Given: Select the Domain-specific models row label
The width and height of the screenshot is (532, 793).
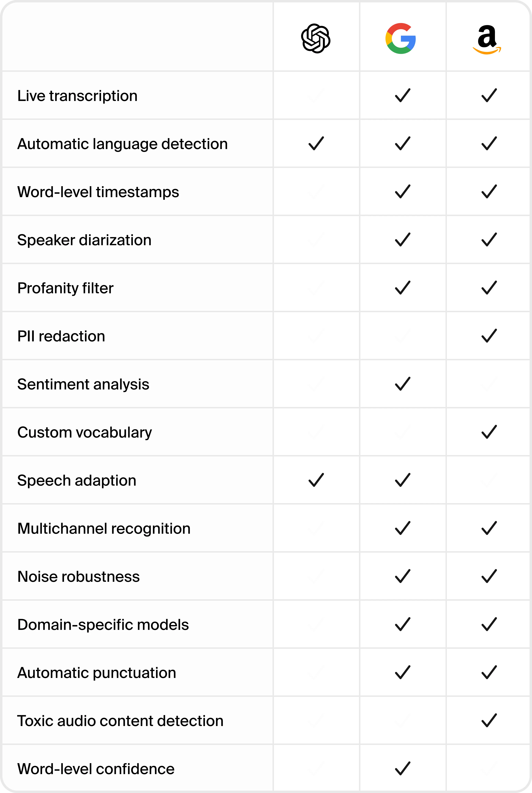Looking at the screenshot, I should (103, 625).
